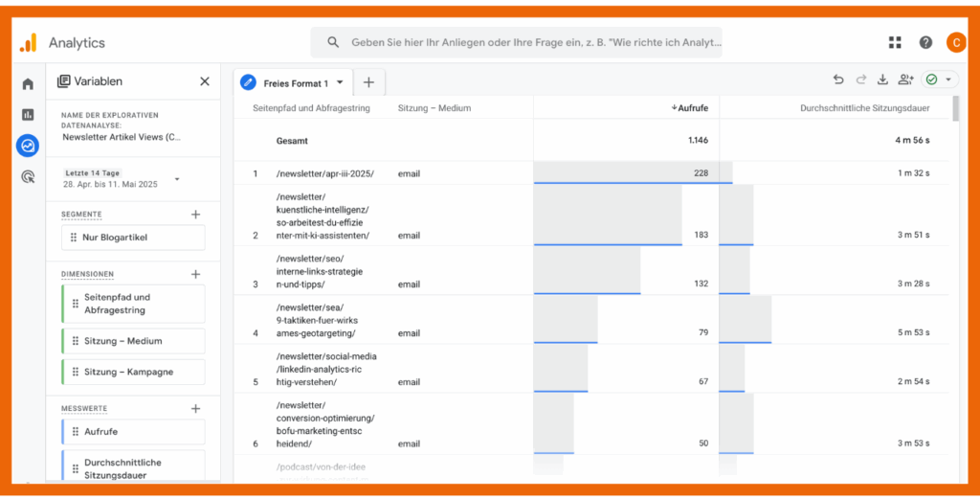Sort by Aufrufe column header
Viewport: 980px width, 500px height.
click(x=692, y=108)
